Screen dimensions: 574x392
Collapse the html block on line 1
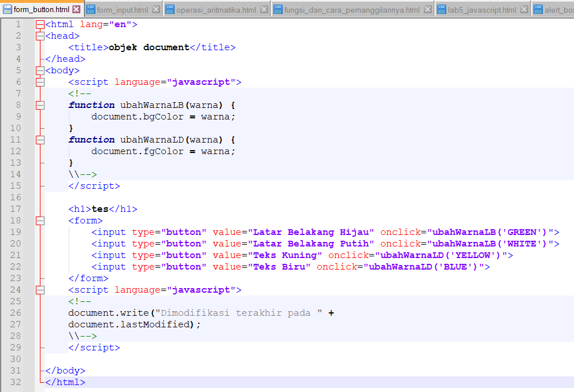(x=40, y=24)
